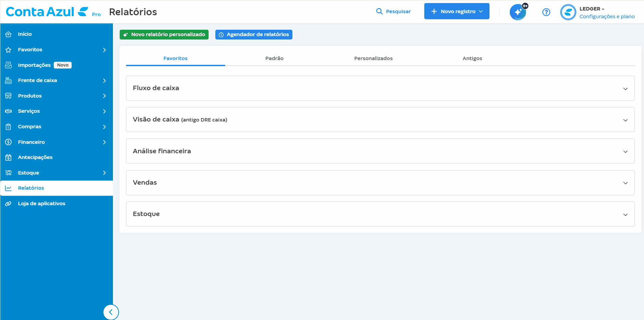
Task: Click the Antecipações calendar icon
Action: click(x=8, y=157)
